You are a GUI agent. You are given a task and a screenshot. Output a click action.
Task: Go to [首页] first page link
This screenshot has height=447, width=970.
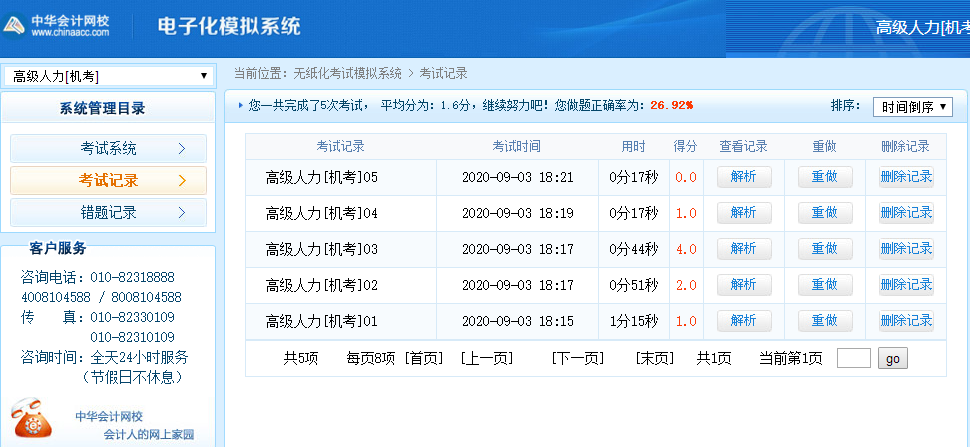pyautogui.click(x=424, y=359)
